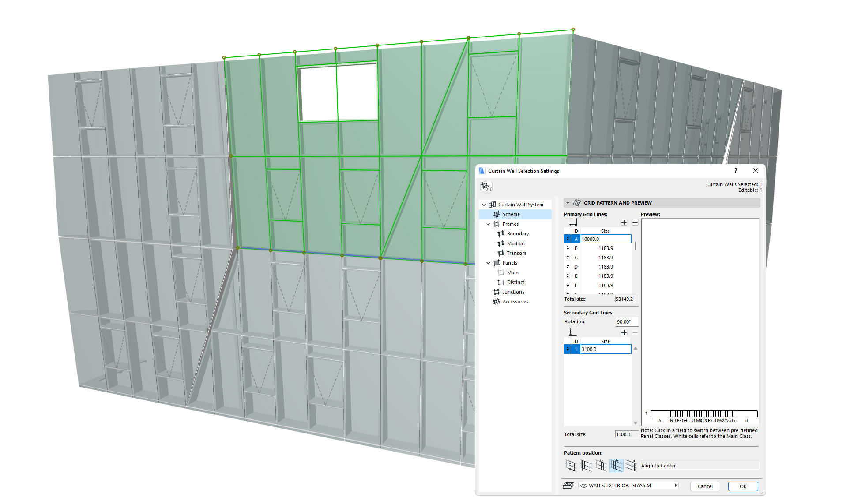The height and width of the screenshot is (504, 854).
Task: Click the reorder arrows of primary row B
Action: [x=568, y=248]
